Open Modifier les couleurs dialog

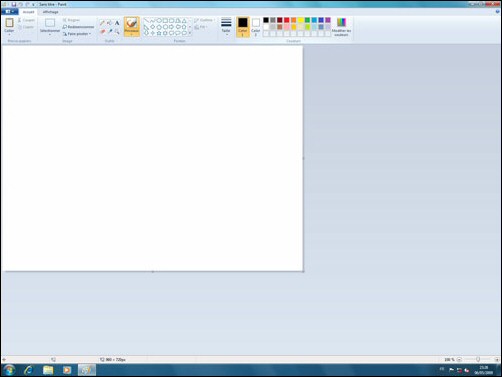pos(341,27)
